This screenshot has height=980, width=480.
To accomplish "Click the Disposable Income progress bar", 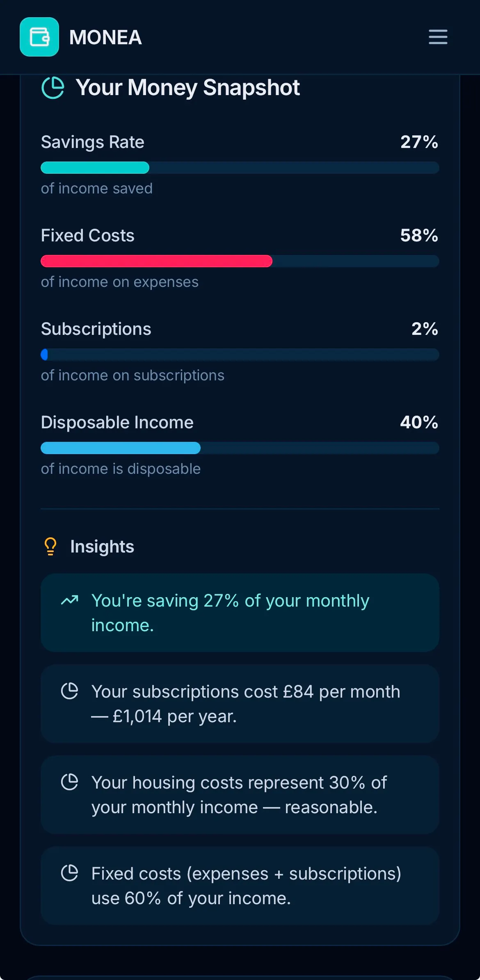I will (240, 448).
